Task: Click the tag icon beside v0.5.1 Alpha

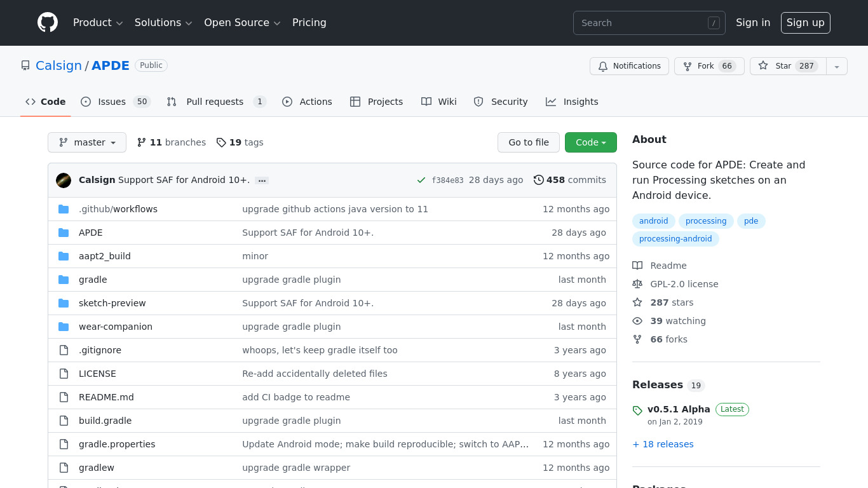Action: click(x=637, y=410)
